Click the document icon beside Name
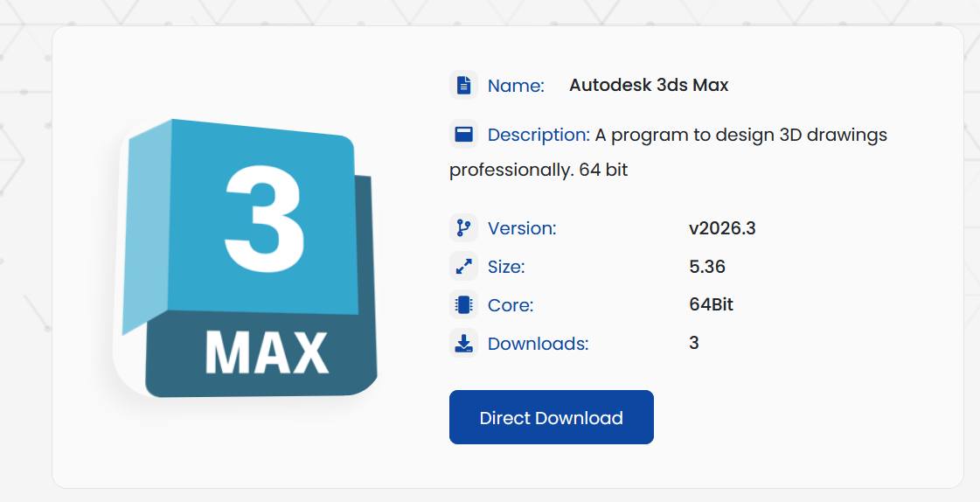This screenshot has width=980, height=502. click(x=463, y=85)
